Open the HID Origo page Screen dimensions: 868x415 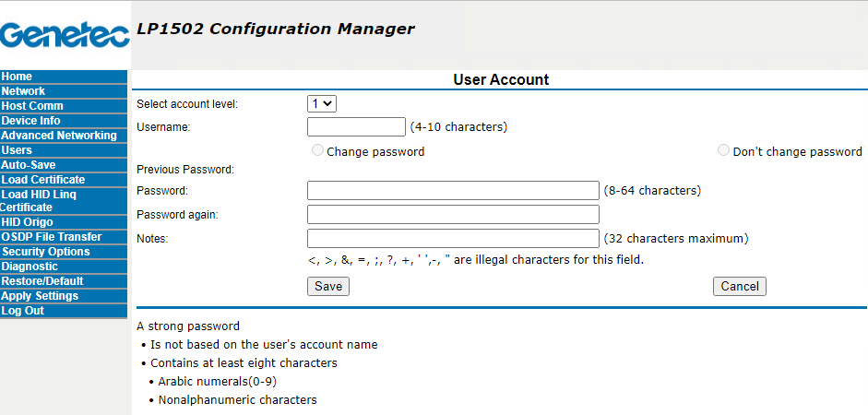point(64,222)
